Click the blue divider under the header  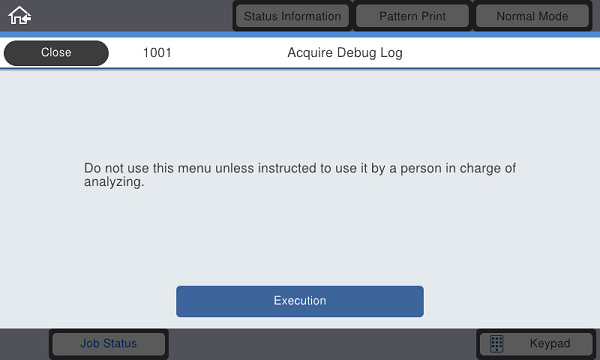pyautogui.click(x=300, y=34)
